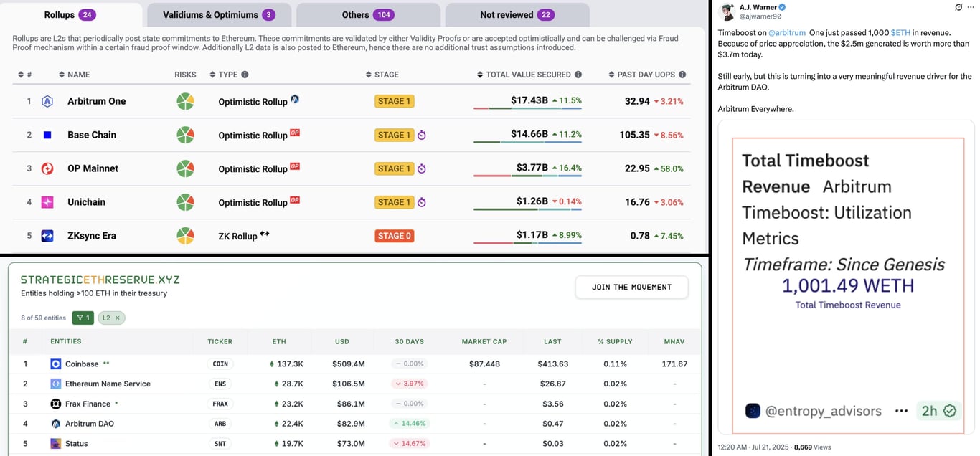This screenshot has width=980, height=456.
Task: Open the Grok icon on the tweet
Action: (x=959, y=7)
